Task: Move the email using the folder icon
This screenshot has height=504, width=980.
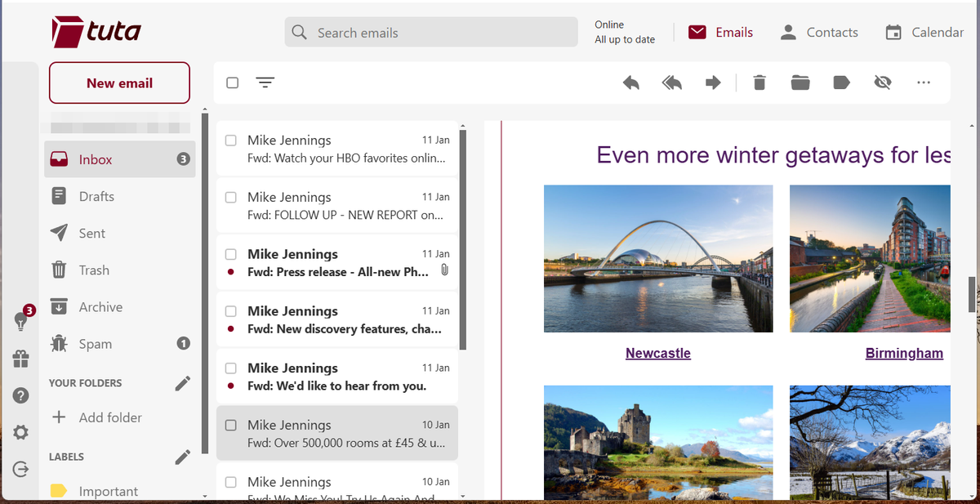Action: (800, 82)
